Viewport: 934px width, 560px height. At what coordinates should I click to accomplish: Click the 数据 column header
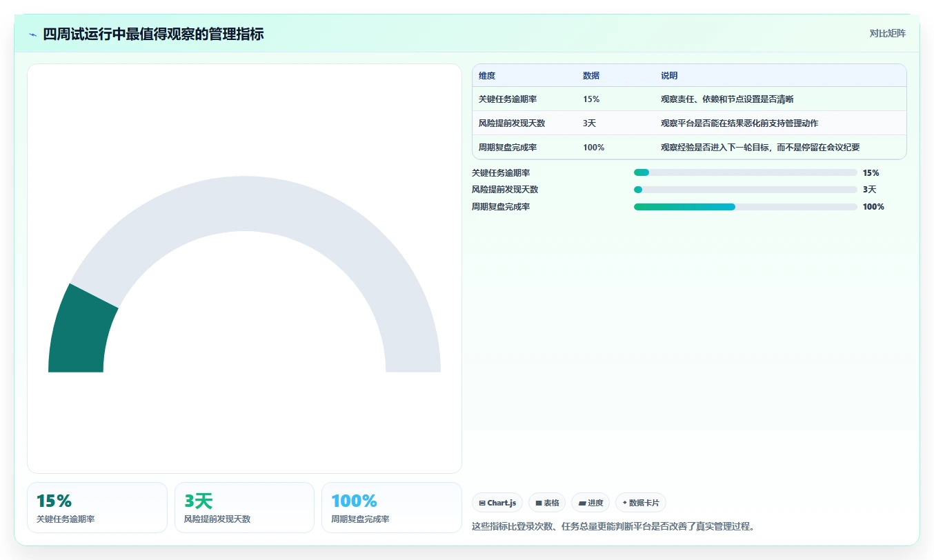pyautogui.click(x=591, y=75)
